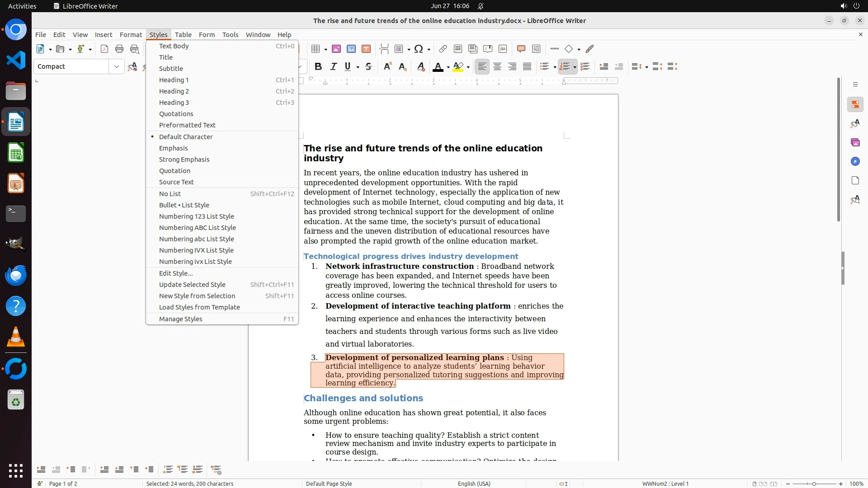
Task: Click the Files app in the Ubuntu dock
Action: click(16, 92)
